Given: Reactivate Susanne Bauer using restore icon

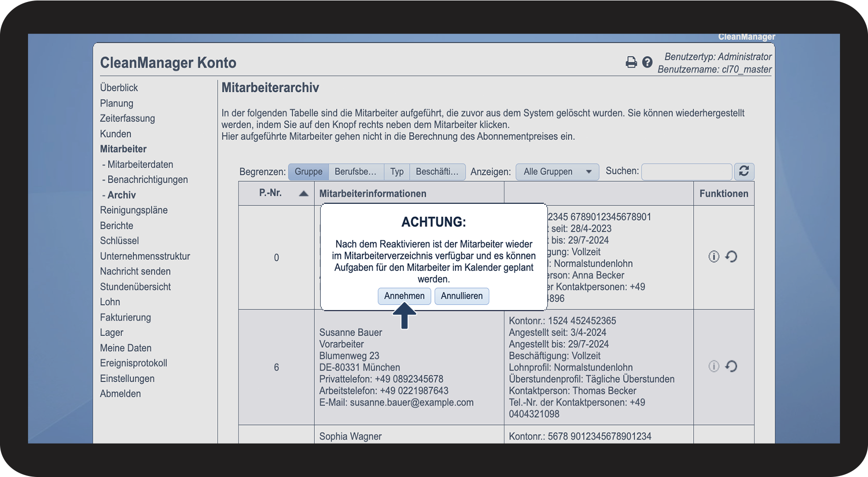Looking at the screenshot, I should [731, 366].
